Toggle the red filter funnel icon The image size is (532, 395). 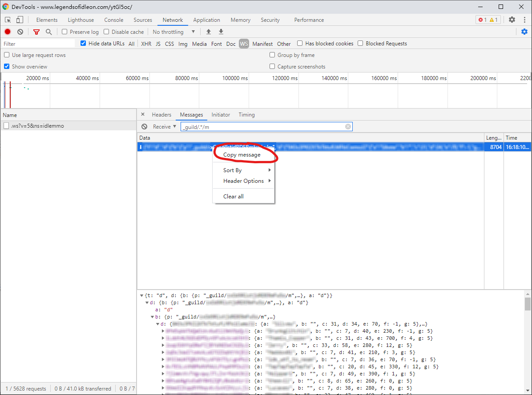click(36, 32)
